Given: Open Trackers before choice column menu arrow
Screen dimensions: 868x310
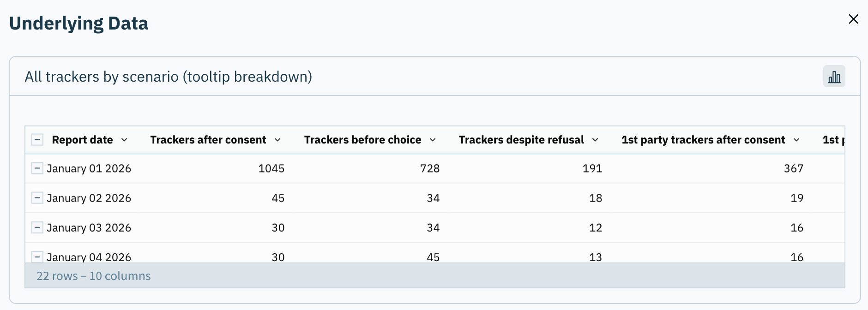Looking at the screenshot, I should 433,140.
